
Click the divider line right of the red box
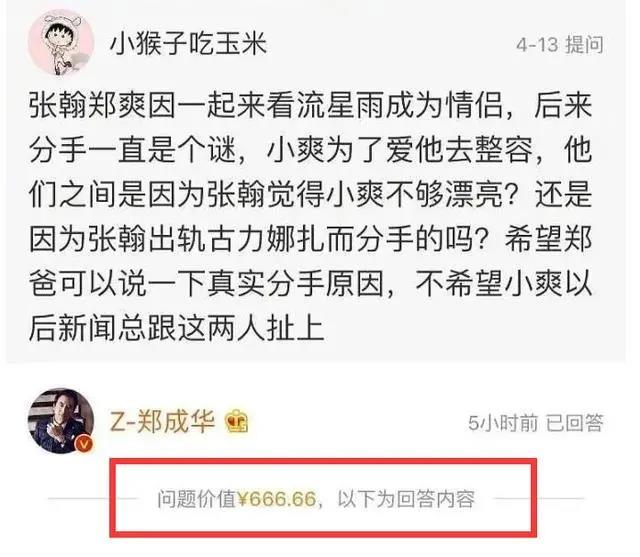click(x=560, y=498)
